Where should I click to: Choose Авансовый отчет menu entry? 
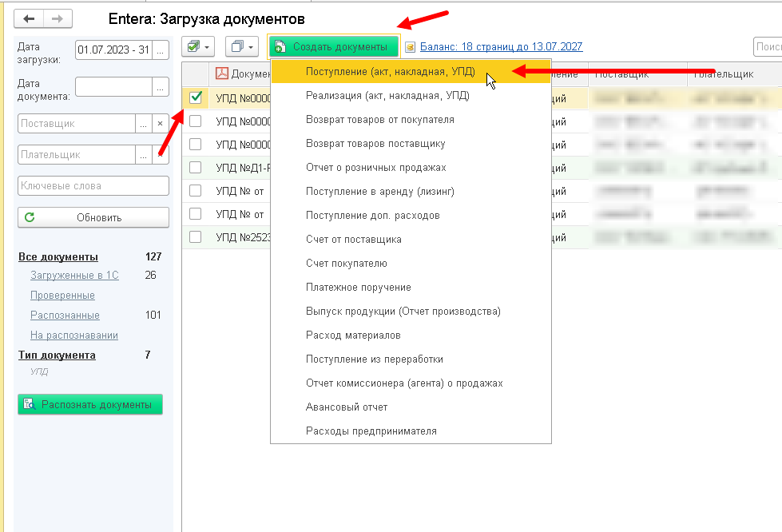pyautogui.click(x=411, y=407)
